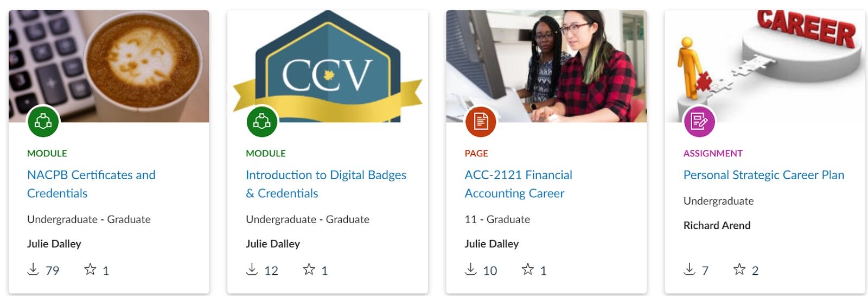This screenshot has width=868, height=296.
Task: Click green module icon on CCV badges card
Action: pyautogui.click(x=262, y=121)
